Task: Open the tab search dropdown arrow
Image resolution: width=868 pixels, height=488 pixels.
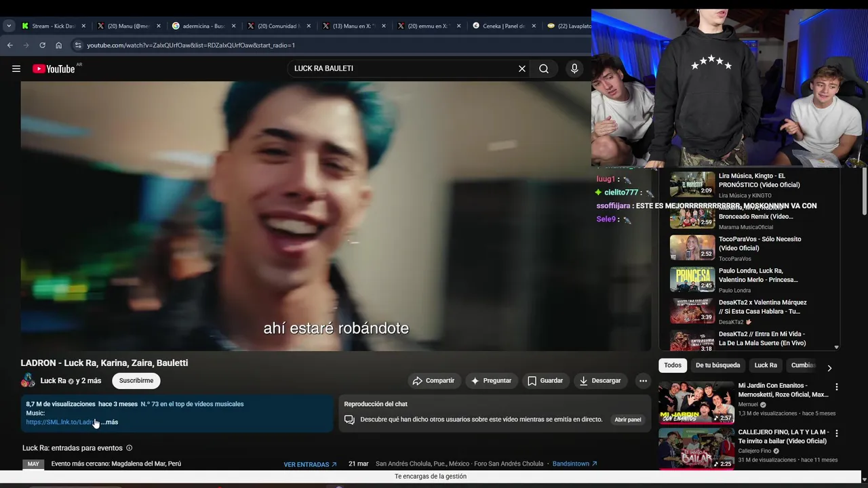Action: coord(9,26)
